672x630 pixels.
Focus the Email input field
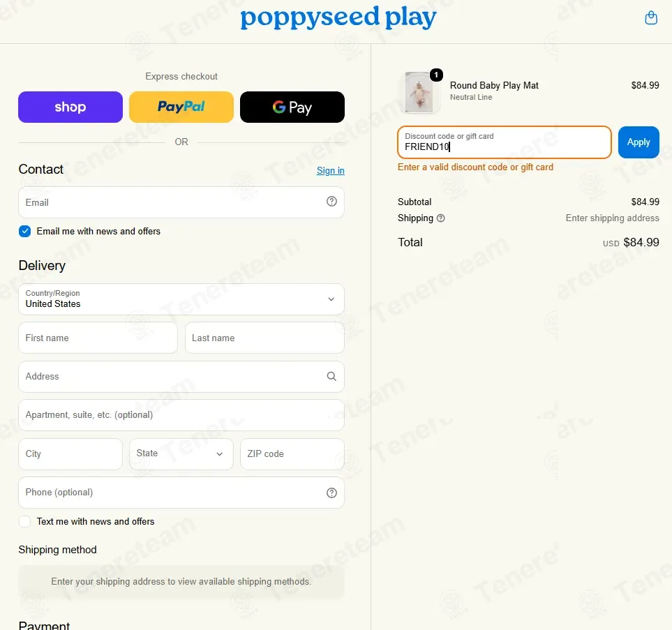pyautogui.click(x=181, y=202)
